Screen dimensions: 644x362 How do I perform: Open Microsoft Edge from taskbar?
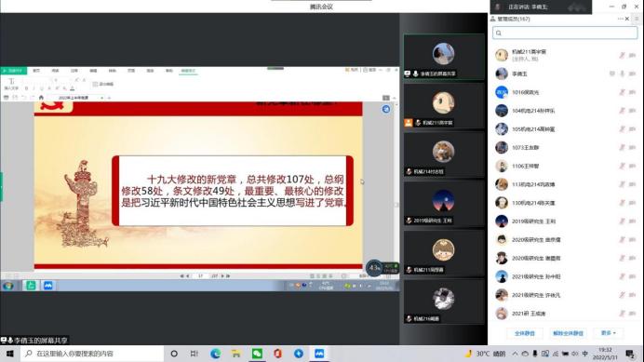click(215, 354)
